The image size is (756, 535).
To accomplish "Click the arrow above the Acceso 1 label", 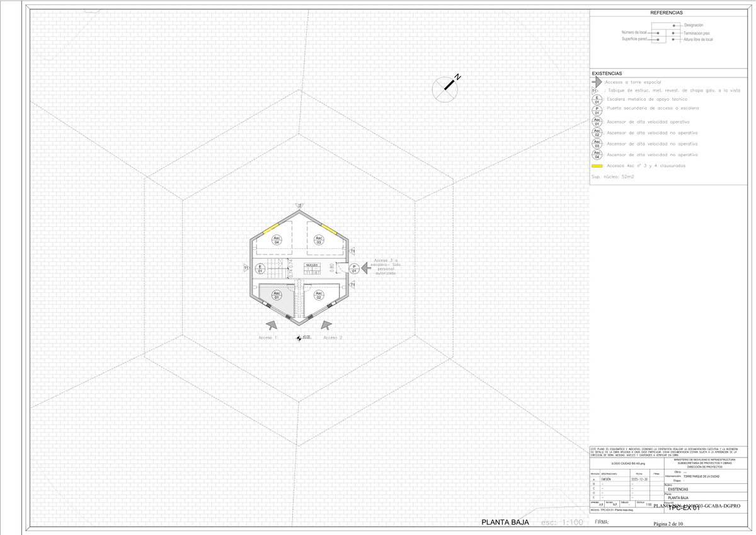I will coord(272,325).
